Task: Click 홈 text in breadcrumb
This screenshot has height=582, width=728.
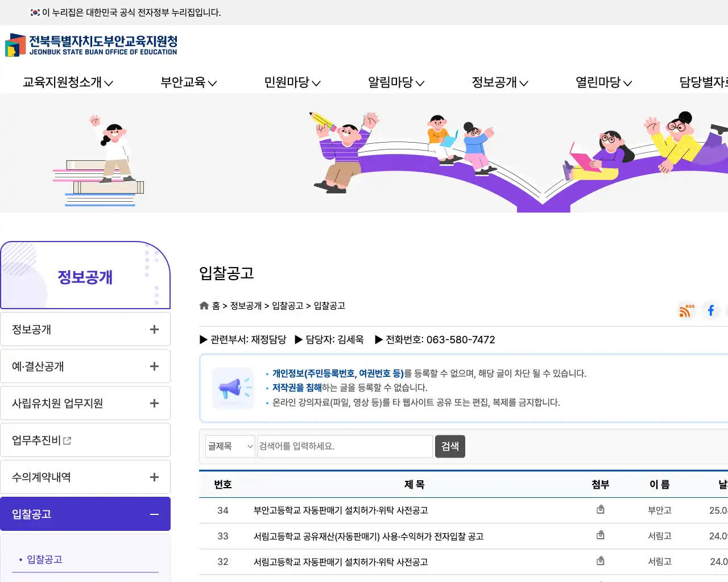Action: pos(216,306)
